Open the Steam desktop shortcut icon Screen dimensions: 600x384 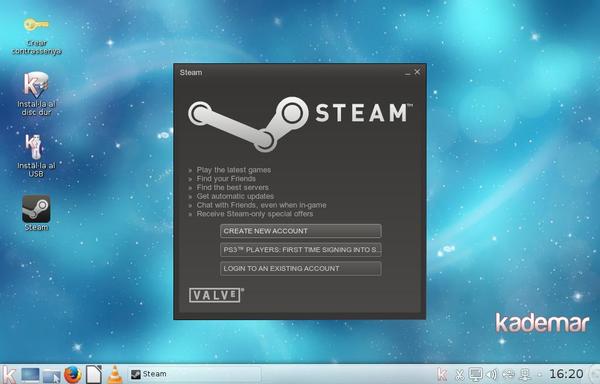click(x=36, y=209)
